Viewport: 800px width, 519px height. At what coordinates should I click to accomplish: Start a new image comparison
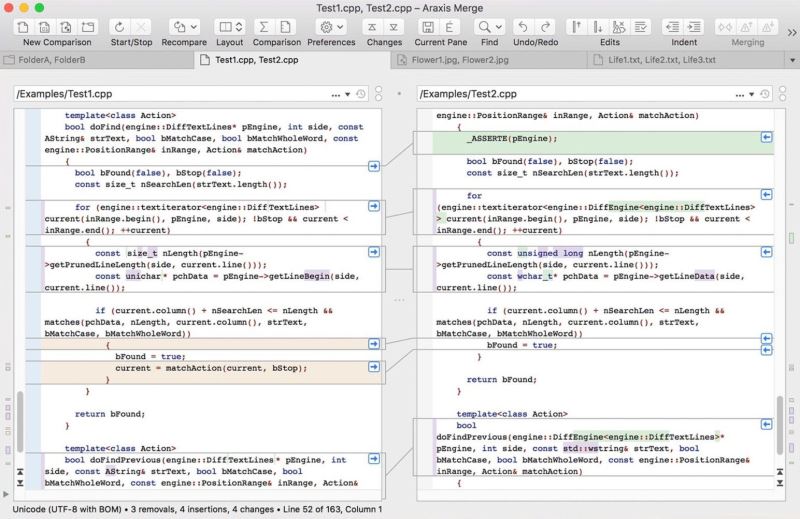click(x=66, y=27)
